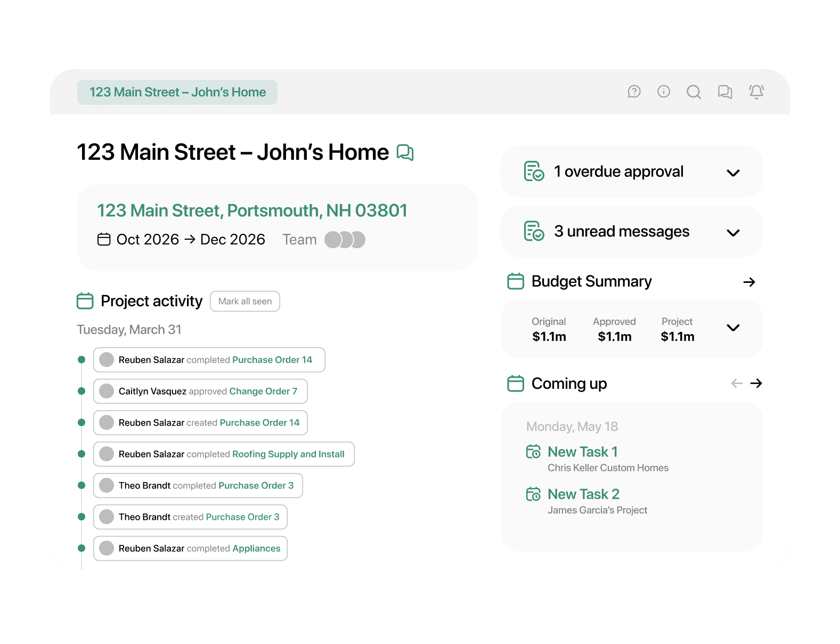Go to previous Coming up items arrow

click(x=737, y=384)
